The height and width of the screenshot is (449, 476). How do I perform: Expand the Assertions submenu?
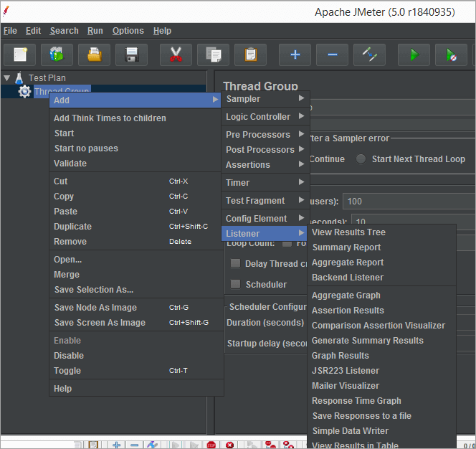[x=265, y=165]
